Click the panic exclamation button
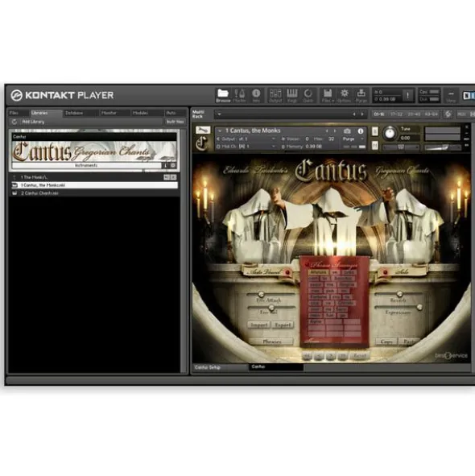Viewport: 475px width, 476px height. coord(407,96)
